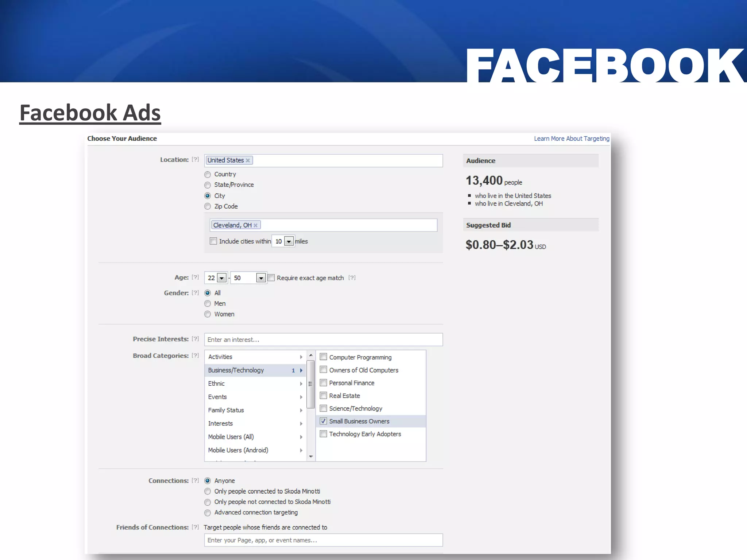
Task: Click the categories list scroll up arrow
Action: [311, 355]
